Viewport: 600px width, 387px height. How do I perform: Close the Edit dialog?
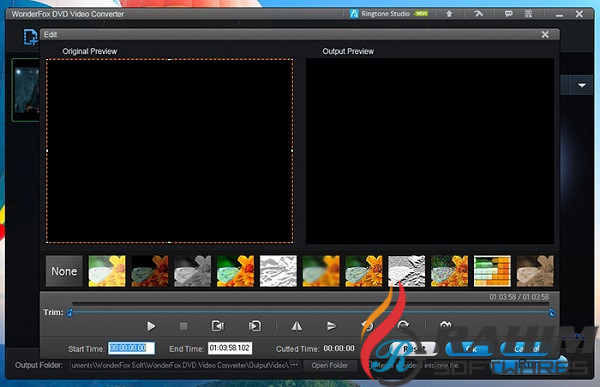click(545, 34)
